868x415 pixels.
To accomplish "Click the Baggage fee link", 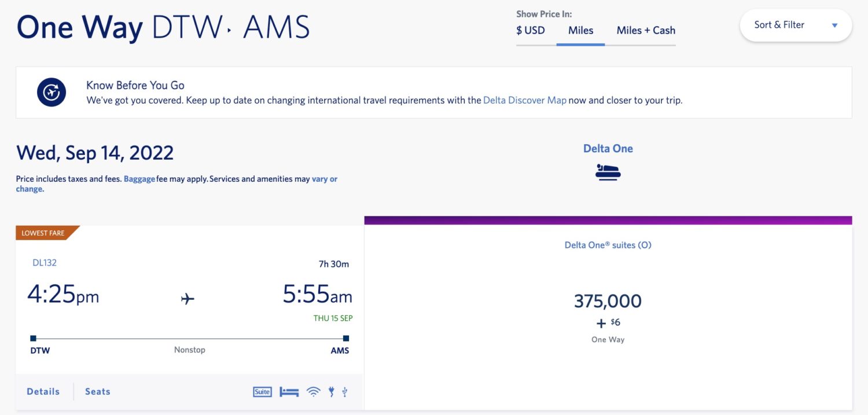I will click(139, 179).
